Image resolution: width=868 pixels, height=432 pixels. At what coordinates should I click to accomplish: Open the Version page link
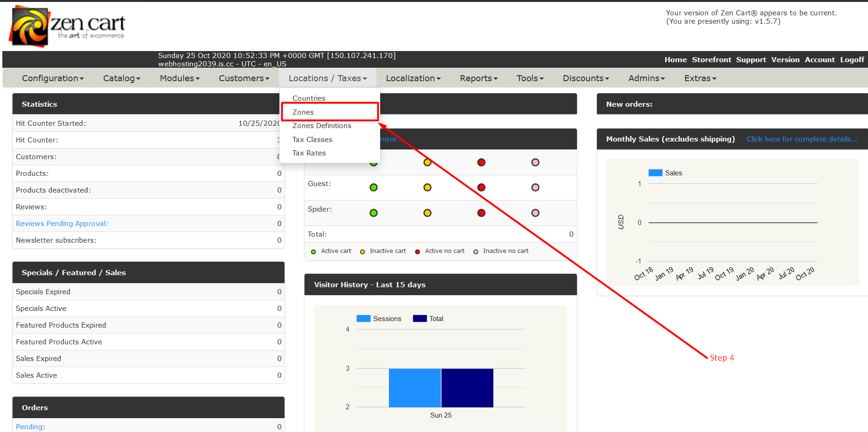pyautogui.click(x=785, y=60)
